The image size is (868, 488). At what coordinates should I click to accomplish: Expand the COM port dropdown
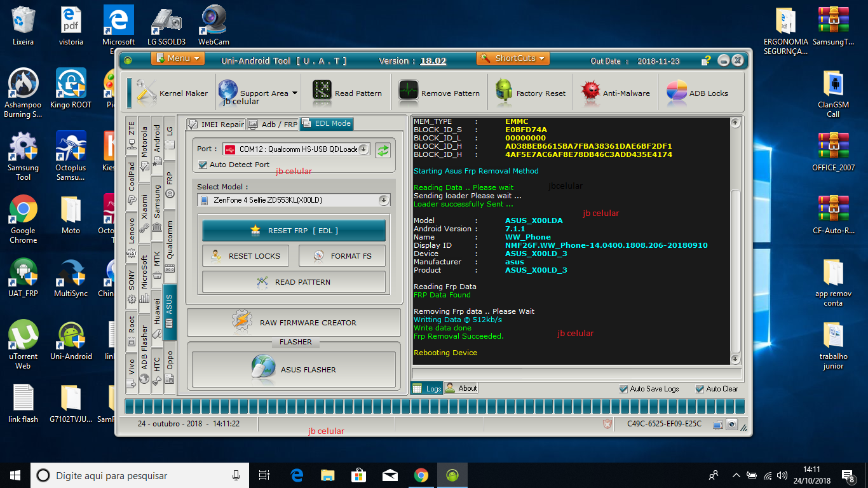coord(363,149)
